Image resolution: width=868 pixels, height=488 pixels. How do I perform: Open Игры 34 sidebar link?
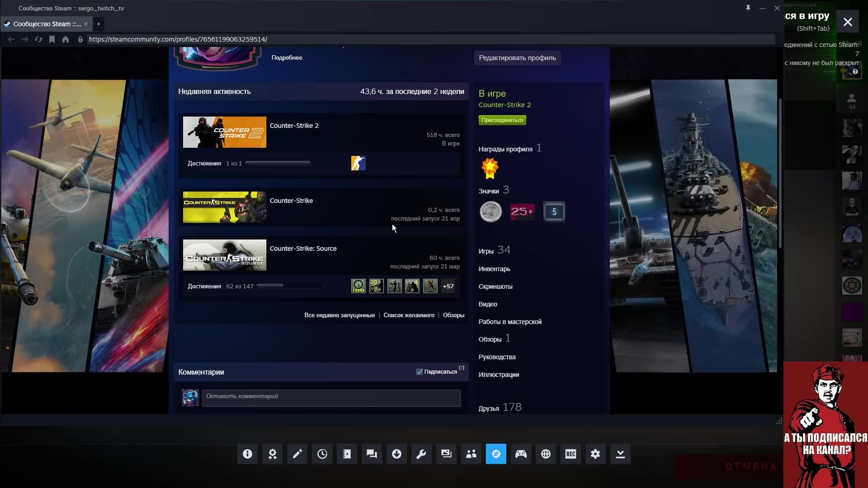495,250
